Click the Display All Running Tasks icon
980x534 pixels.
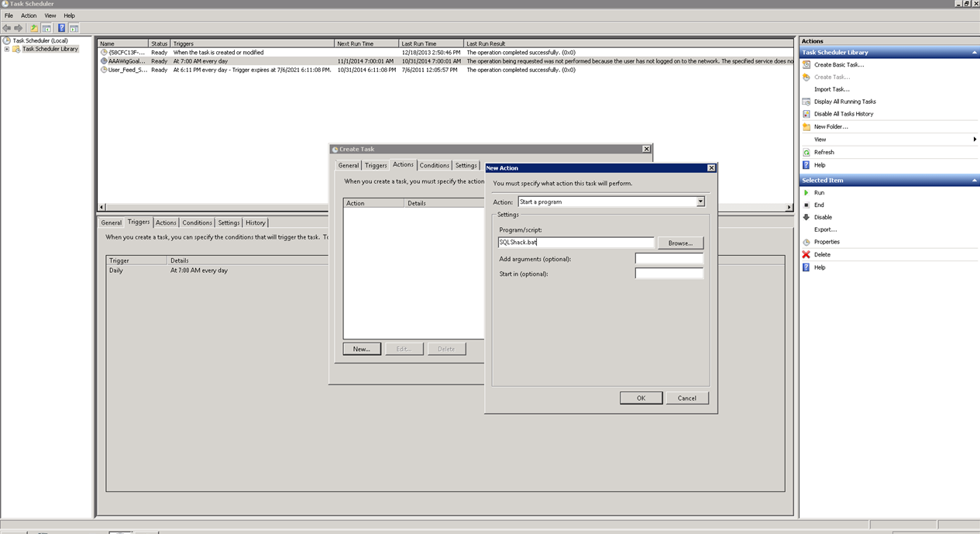point(806,102)
